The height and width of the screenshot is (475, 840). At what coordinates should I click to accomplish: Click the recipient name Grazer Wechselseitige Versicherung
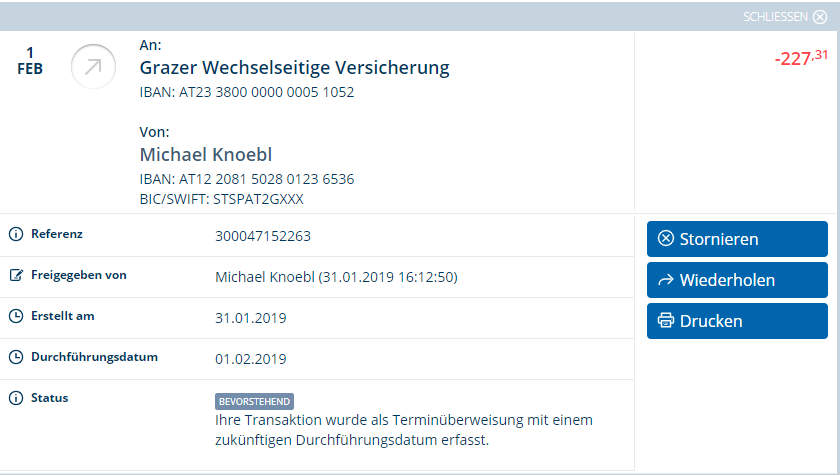[x=295, y=68]
